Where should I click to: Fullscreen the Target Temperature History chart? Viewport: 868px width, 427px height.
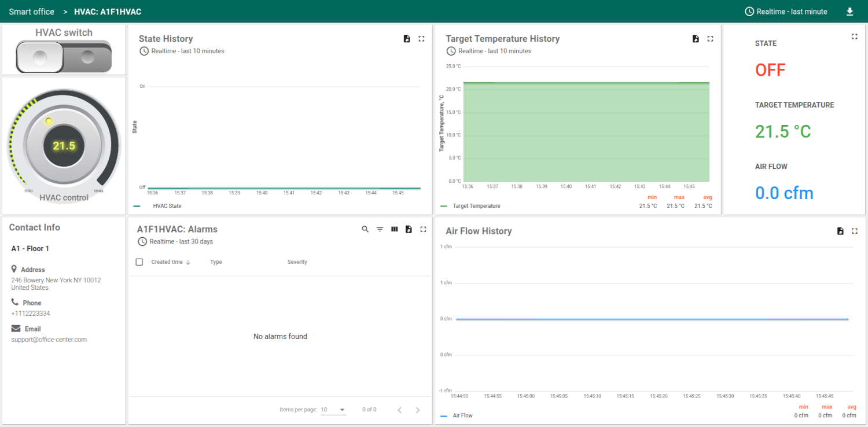point(711,39)
